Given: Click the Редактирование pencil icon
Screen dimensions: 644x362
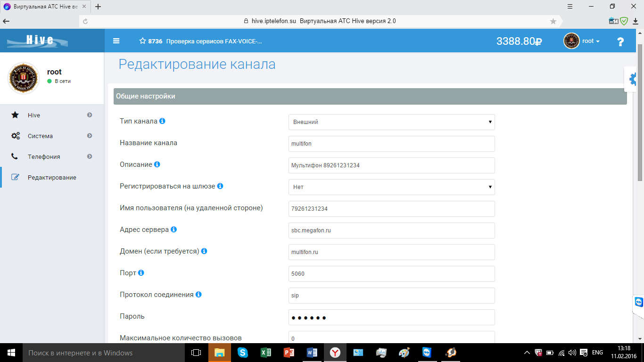Looking at the screenshot, I should click(x=16, y=177).
